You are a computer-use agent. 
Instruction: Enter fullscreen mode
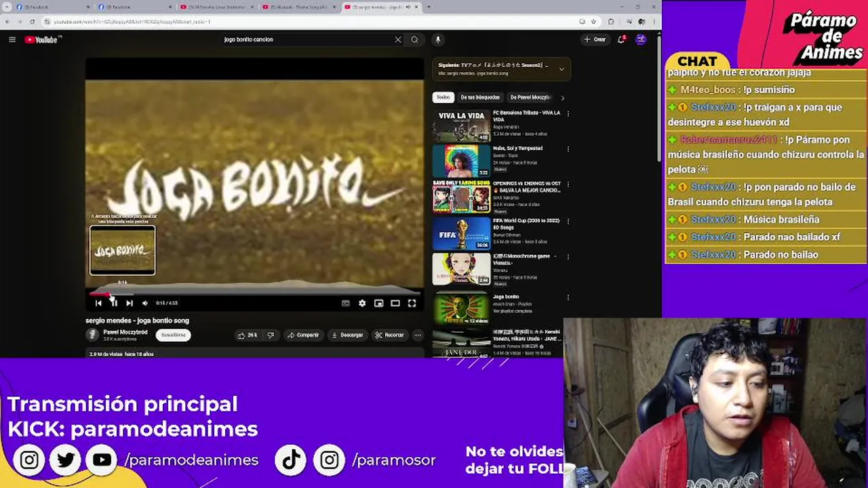pos(412,303)
